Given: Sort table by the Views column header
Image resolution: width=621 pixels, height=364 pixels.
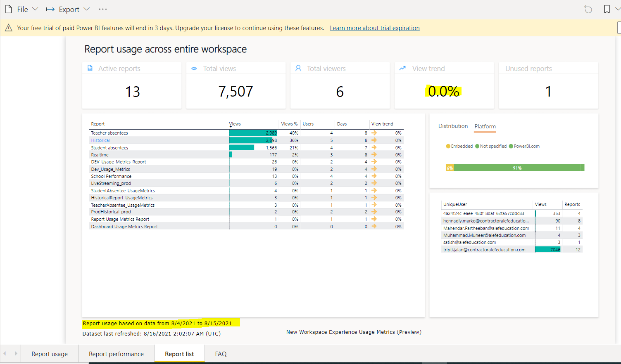Looking at the screenshot, I should click(x=235, y=124).
